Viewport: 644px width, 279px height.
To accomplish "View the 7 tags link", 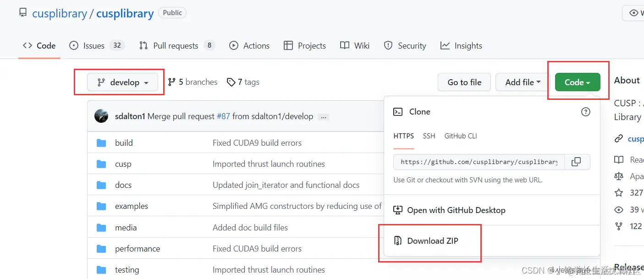I will pyautogui.click(x=243, y=82).
